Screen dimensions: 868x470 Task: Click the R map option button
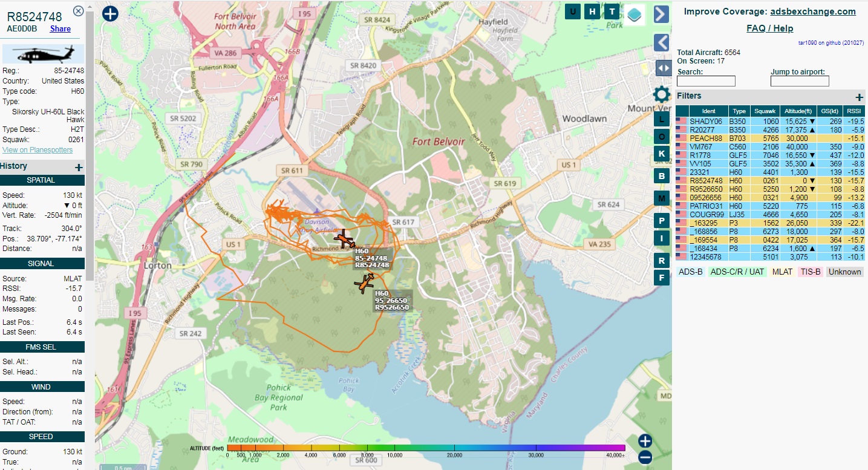662,261
